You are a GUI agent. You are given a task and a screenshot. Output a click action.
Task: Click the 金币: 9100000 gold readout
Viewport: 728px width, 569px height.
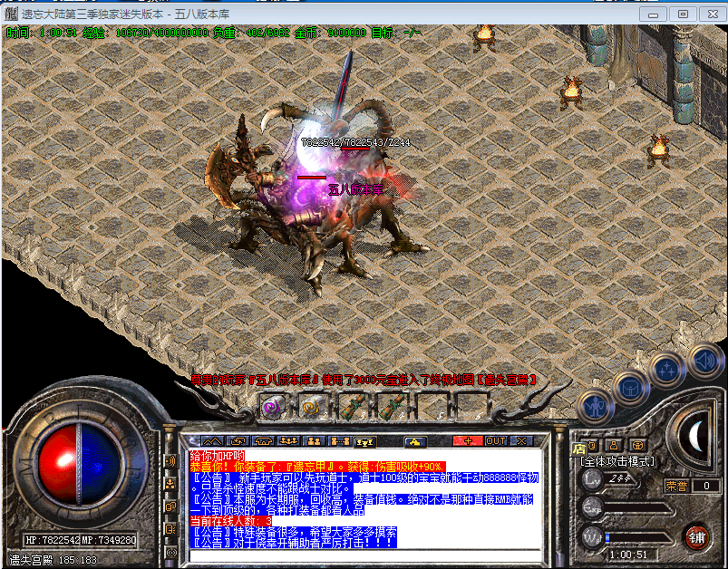pos(330,33)
